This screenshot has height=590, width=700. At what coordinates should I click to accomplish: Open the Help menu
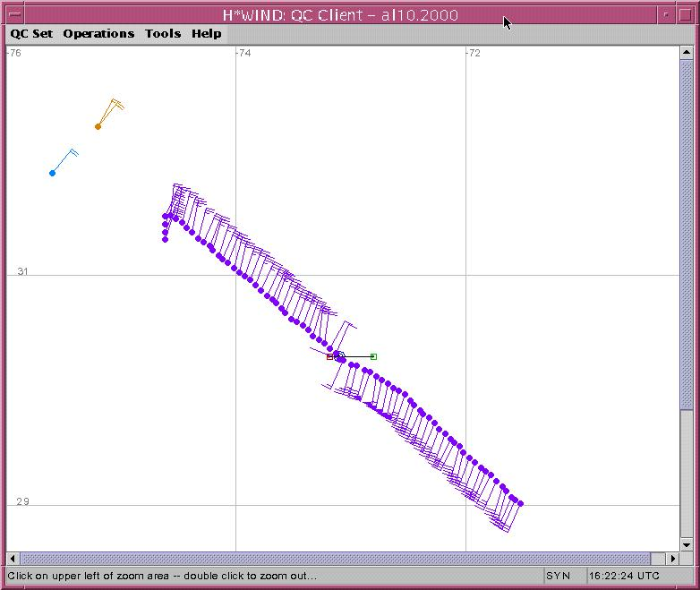point(206,34)
